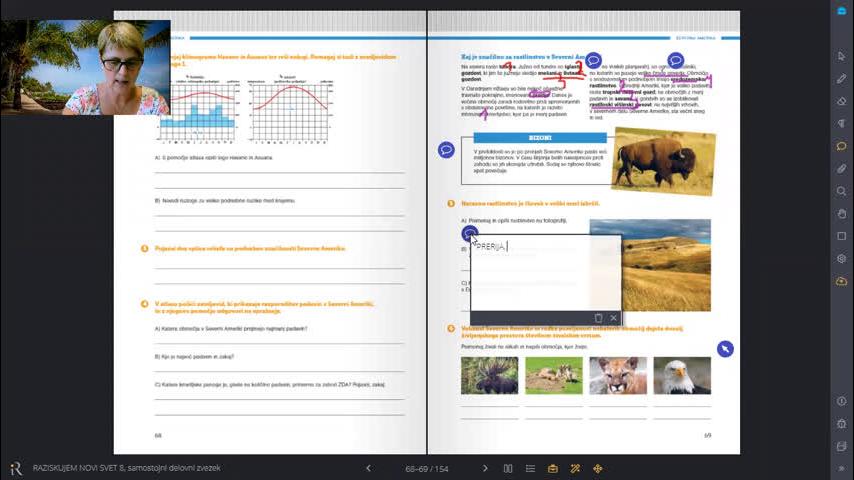Select the pencil drawing tool
This screenshot has height=480, width=854.
point(841,78)
